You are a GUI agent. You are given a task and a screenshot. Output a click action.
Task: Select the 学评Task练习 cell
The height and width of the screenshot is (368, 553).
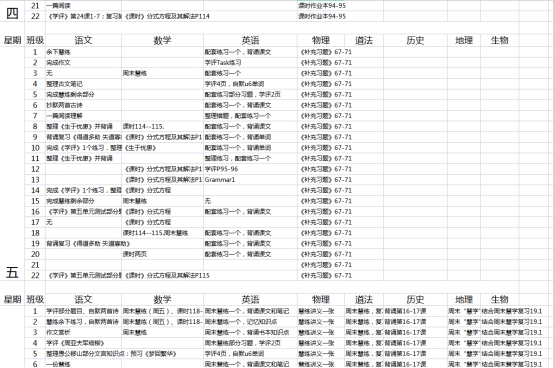[250, 62]
